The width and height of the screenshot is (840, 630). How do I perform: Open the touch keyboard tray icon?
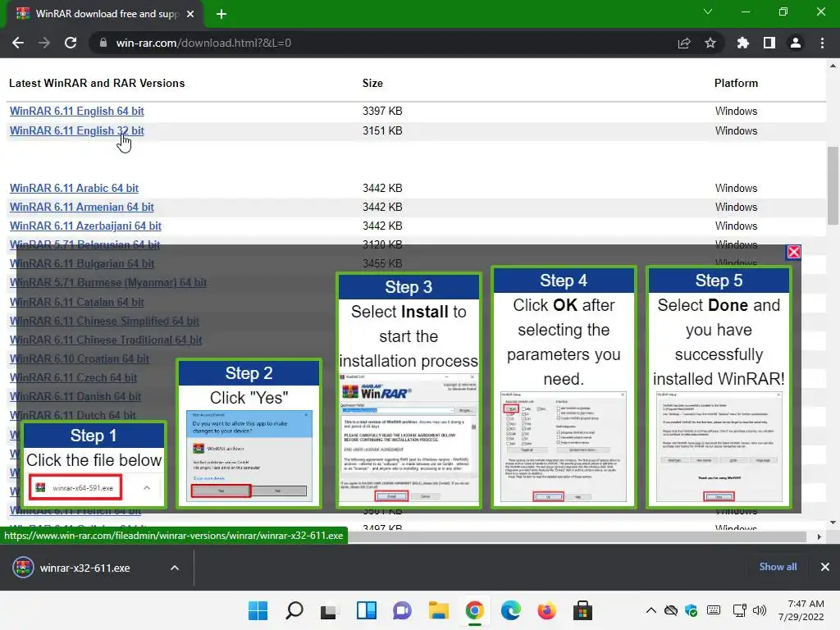(714, 610)
